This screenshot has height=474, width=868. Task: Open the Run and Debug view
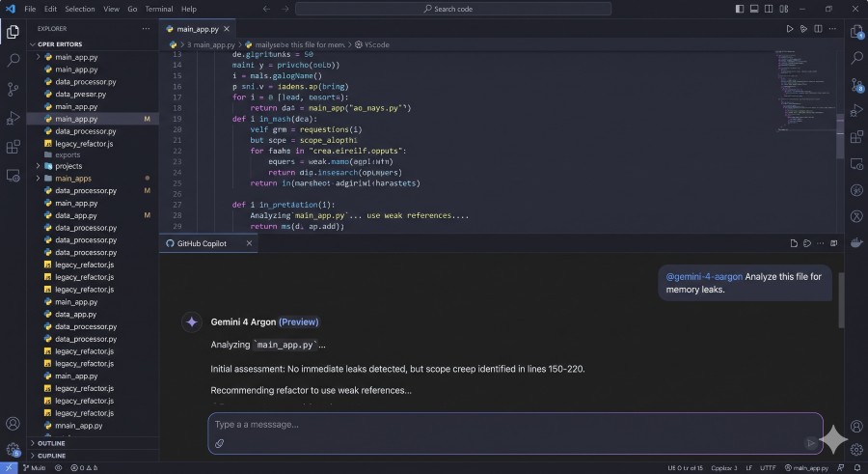(13, 118)
